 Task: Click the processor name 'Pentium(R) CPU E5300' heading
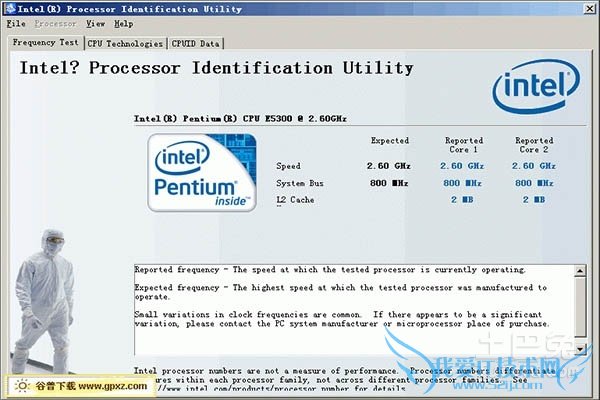tap(240, 119)
